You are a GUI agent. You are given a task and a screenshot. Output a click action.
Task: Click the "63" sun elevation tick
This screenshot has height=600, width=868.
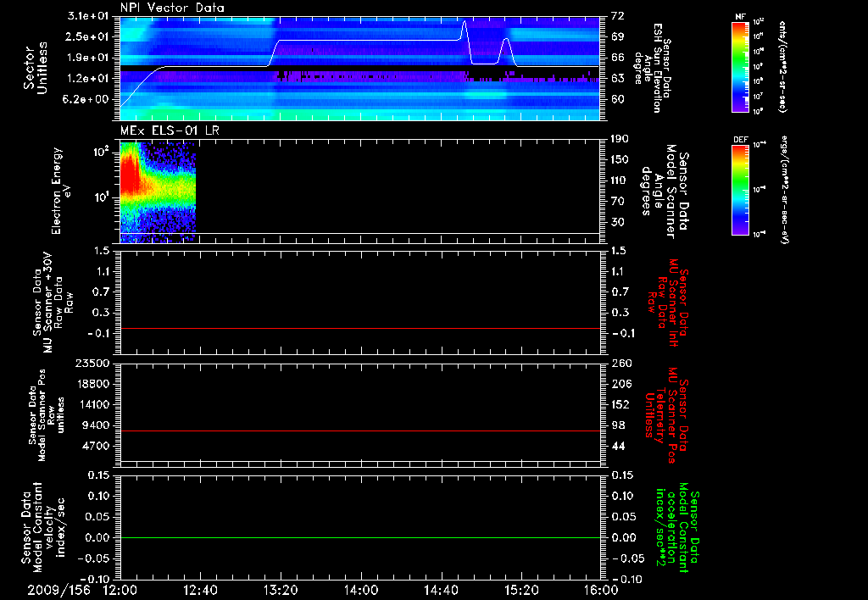tap(617, 79)
